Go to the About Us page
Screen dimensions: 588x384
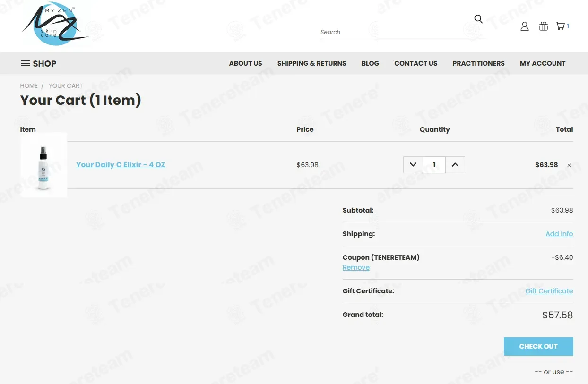pyautogui.click(x=245, y=63)
